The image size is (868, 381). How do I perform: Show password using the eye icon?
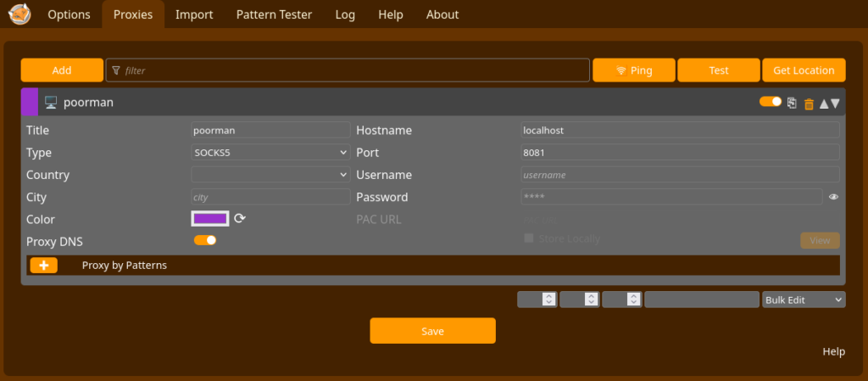(833, 197)
